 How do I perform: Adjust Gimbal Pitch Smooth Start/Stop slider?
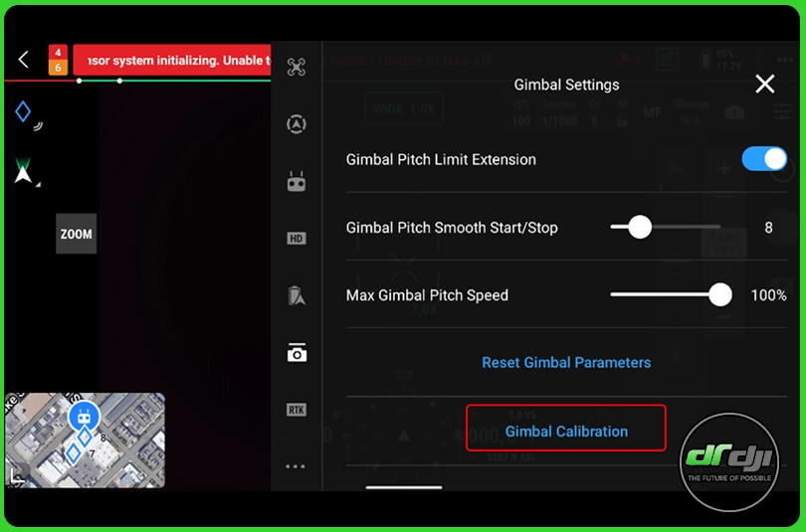640,228
